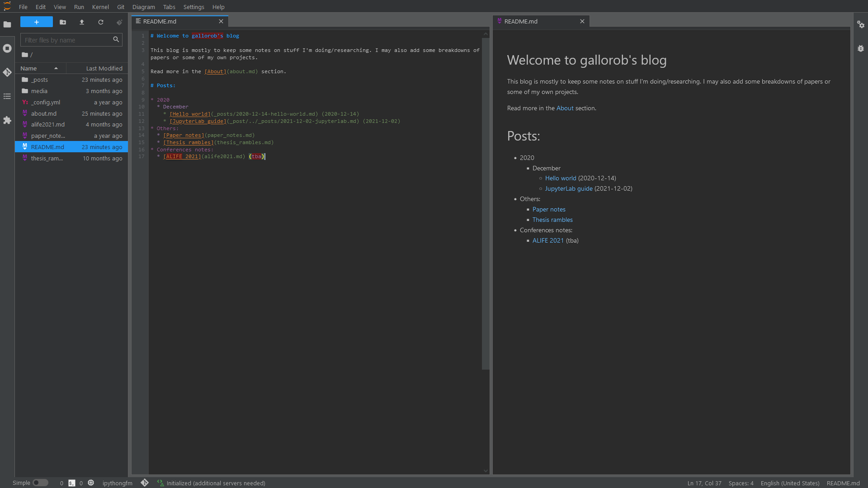Open the Spaces: 4 indentation selector

click(741, 483)
